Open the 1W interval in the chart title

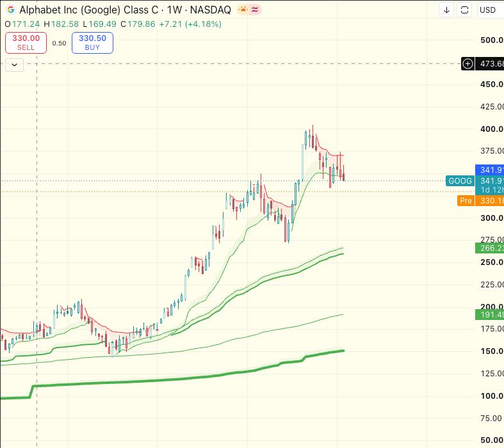coord(174,10)
